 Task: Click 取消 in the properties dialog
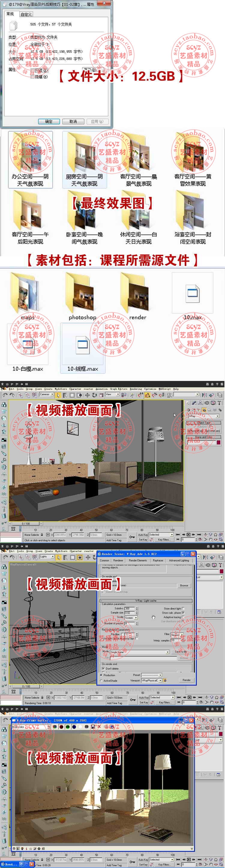73,121
